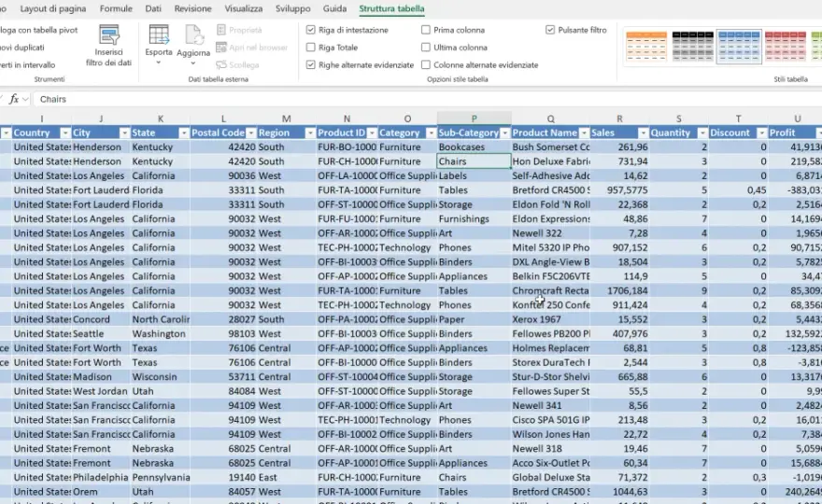Enable Colonne alternate evidenziate checkbox
This screenshot has width=822, height=504.
pyautogui.click(x=426, y=65)
